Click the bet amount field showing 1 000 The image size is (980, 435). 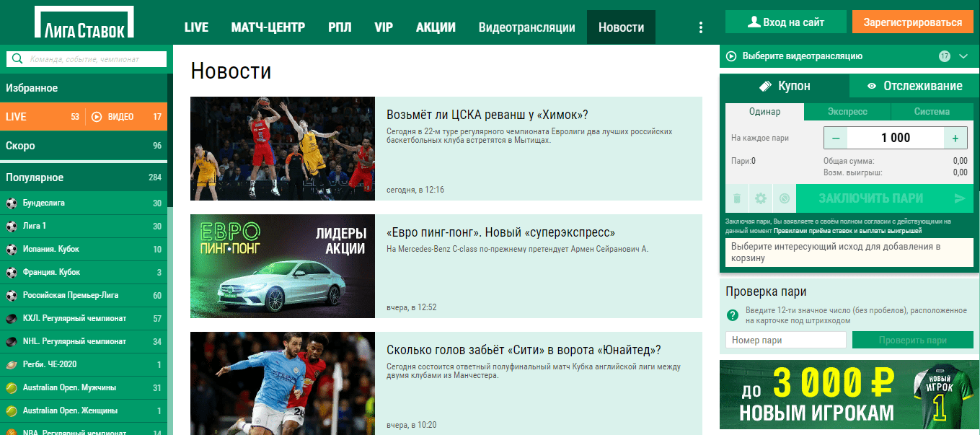896,138
